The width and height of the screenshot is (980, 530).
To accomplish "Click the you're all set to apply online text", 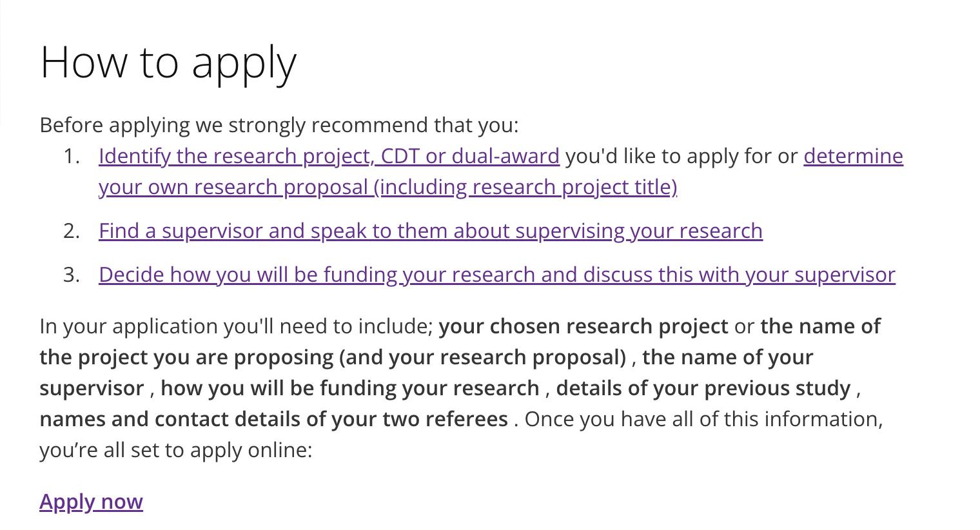I will pyautogui.click(x=175, y=451).
